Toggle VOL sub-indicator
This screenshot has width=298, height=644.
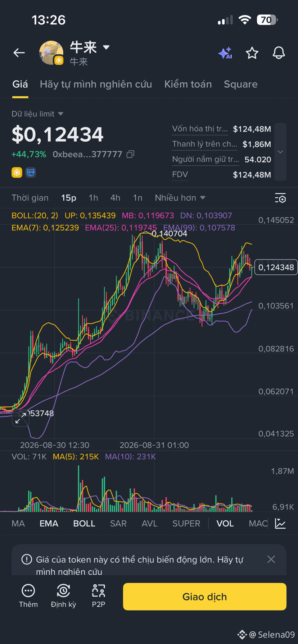coord(225,524)
